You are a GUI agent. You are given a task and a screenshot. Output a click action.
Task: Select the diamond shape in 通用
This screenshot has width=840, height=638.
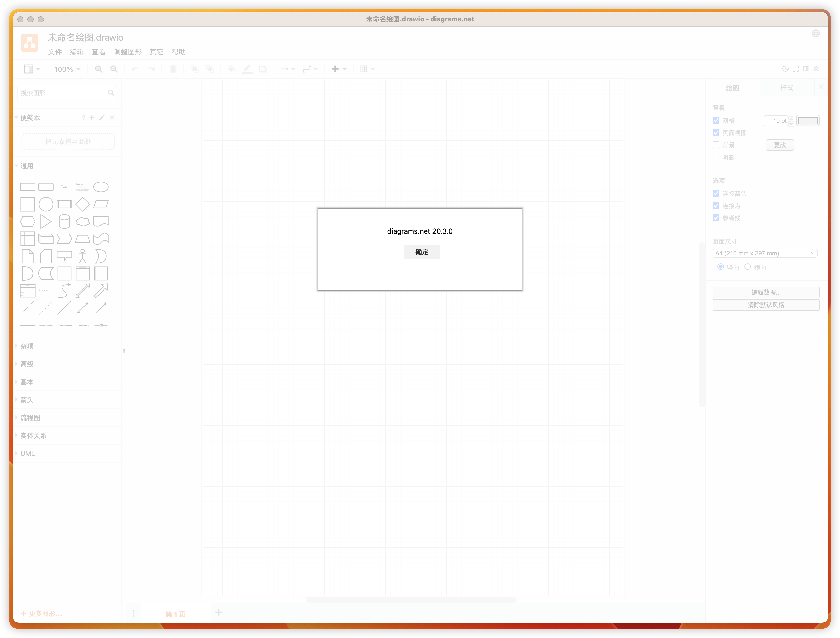pyautogui.click(x=82, y=204)
